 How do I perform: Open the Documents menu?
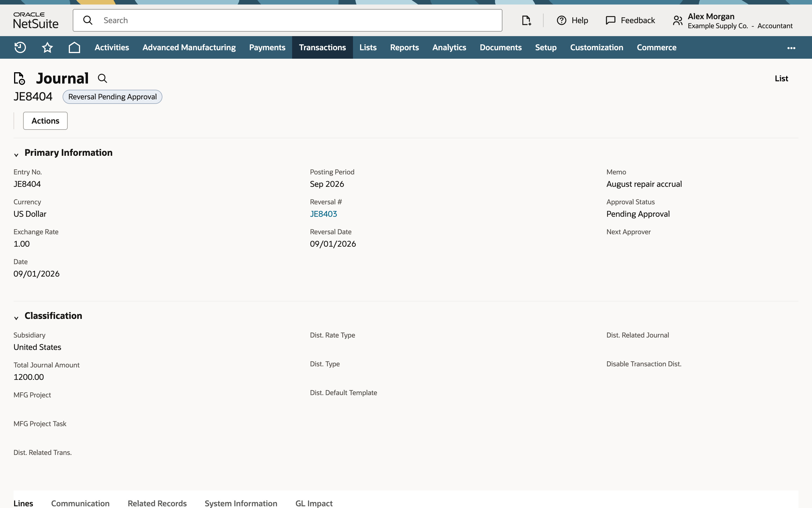coord(501,47)
